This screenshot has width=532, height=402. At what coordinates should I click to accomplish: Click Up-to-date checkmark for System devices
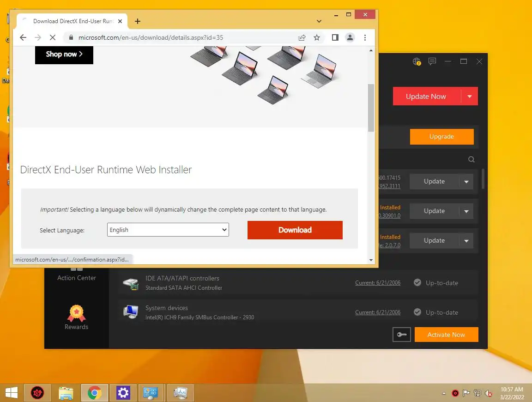point(417,312)
